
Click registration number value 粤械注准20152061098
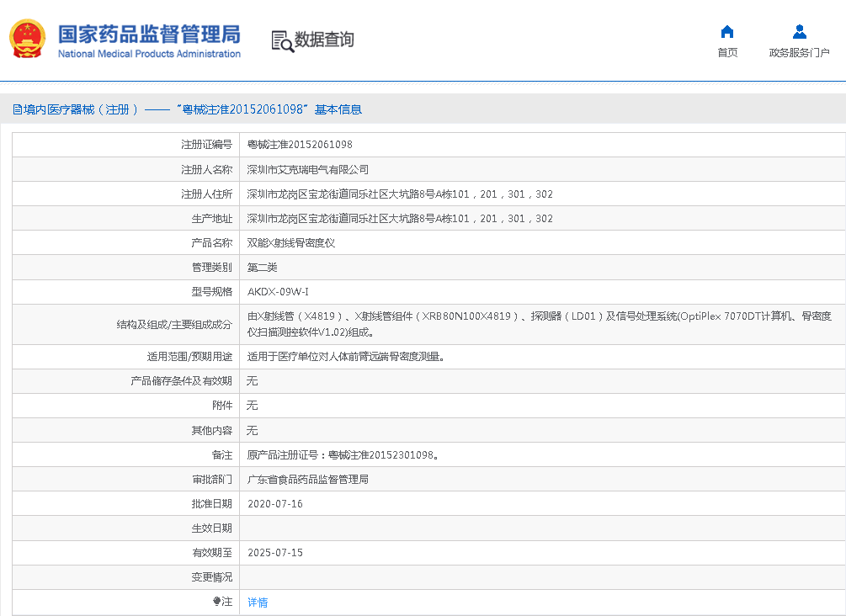tap(300, 145)
